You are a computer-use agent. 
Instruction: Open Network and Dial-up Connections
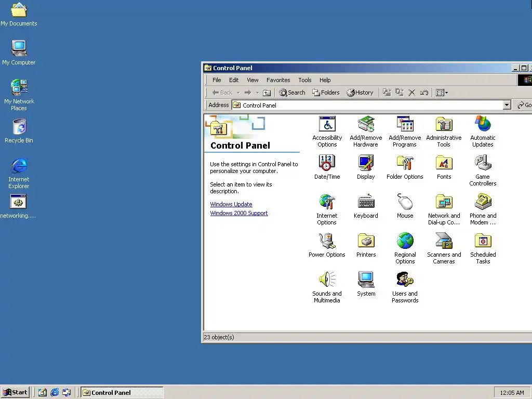click(444, 209)
